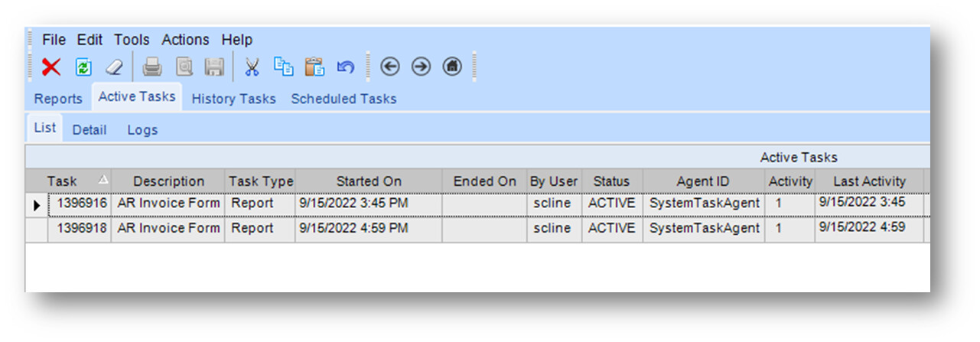Open the Logs sub-tab

(142, 130)
